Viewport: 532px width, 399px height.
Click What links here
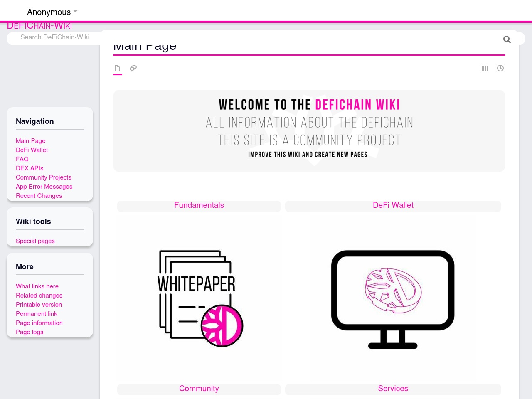(37, 286)
